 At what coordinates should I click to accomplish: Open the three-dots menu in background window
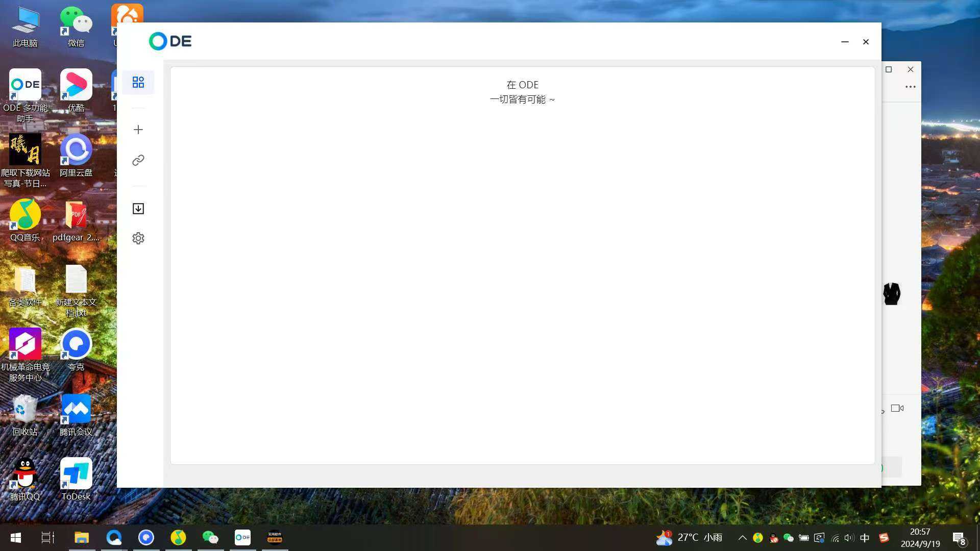click(910, 87)
